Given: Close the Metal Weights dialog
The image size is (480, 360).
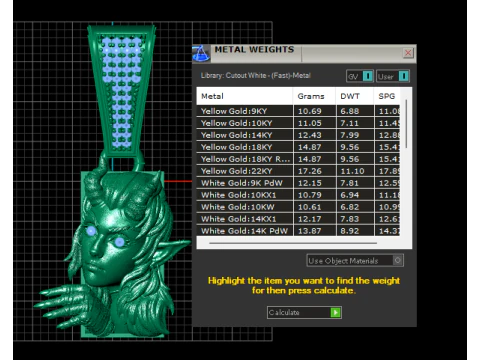Looking at the screenshot, I should pos(408,53).
